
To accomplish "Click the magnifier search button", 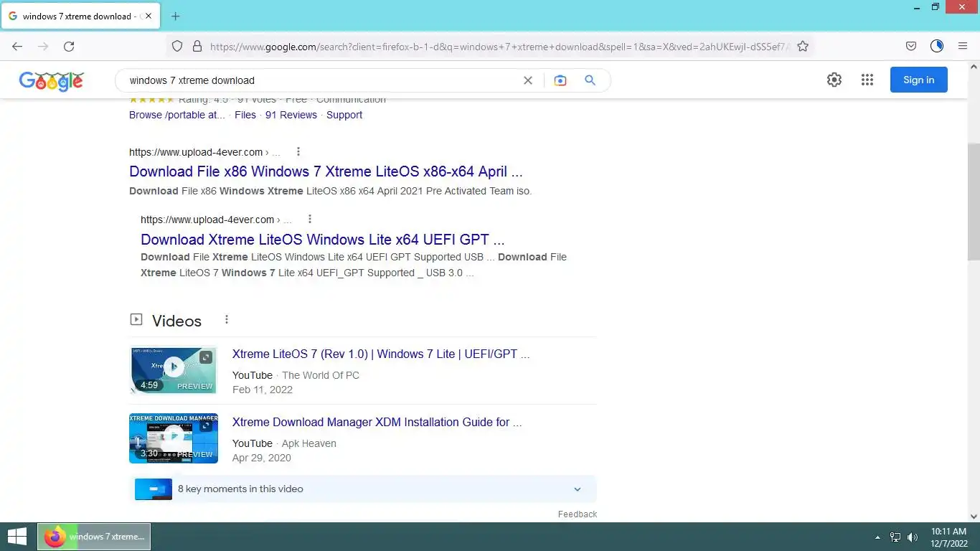I will pyautogui.click(x=590, y=80).
